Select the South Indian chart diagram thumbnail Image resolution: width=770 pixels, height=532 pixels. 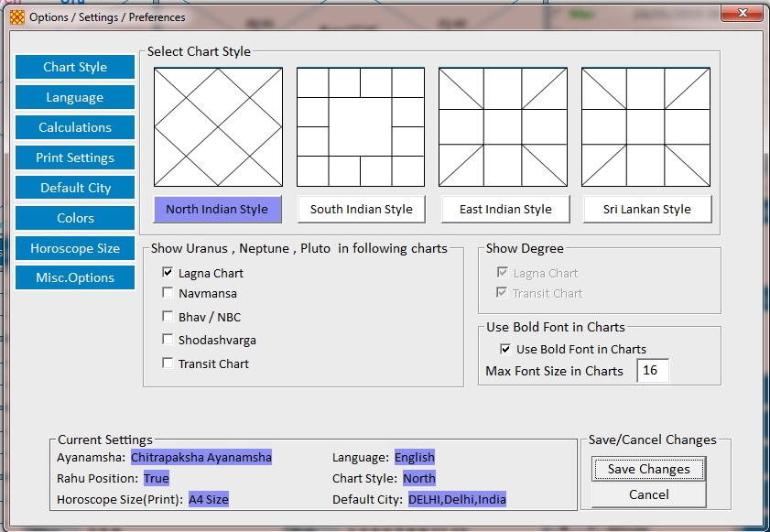tap(361, 127)
